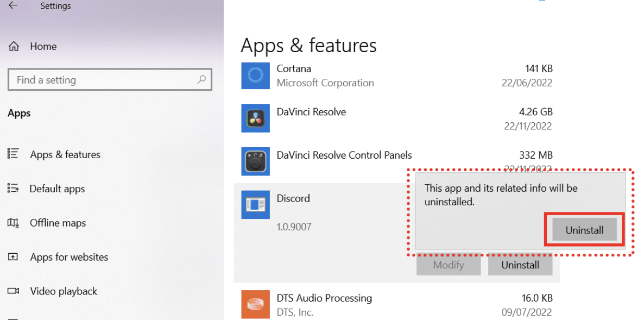This screenshot has height=320, width=644.
Task: Click the Apps & features list icon
Action: pos(13,154)
